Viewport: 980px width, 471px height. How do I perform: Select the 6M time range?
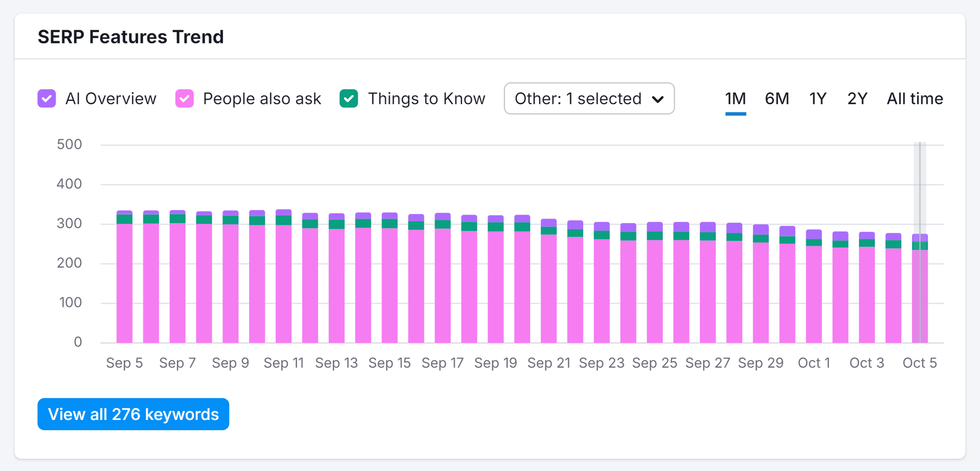(776, 99)
